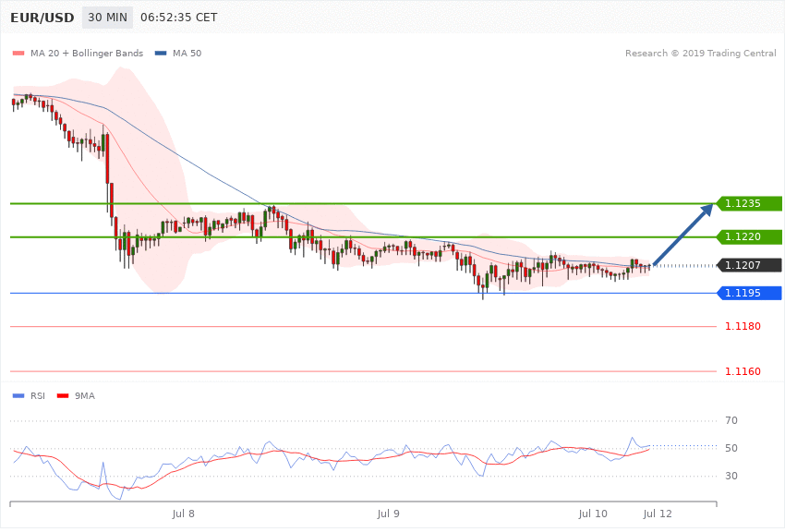Click the 1.1160 red support label
785x532 pixels.
click(x=743, y=371)
